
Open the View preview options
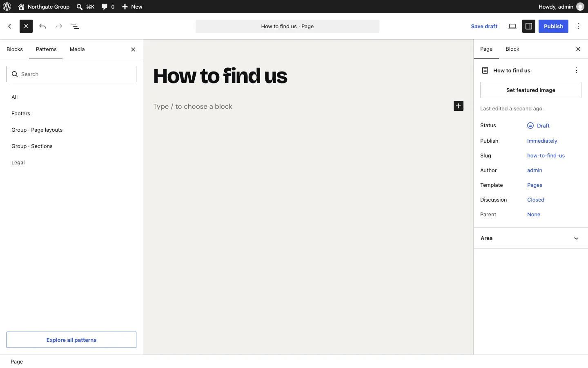(x=512, y=26)
